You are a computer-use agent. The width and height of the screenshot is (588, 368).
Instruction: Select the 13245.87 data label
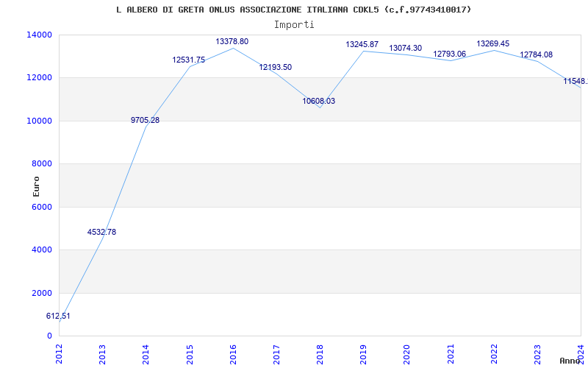point(362,44)
